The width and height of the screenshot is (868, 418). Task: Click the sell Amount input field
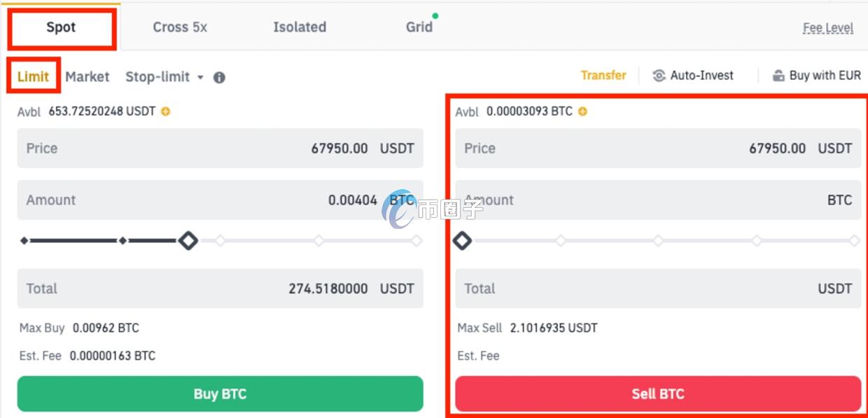point(658,200)
